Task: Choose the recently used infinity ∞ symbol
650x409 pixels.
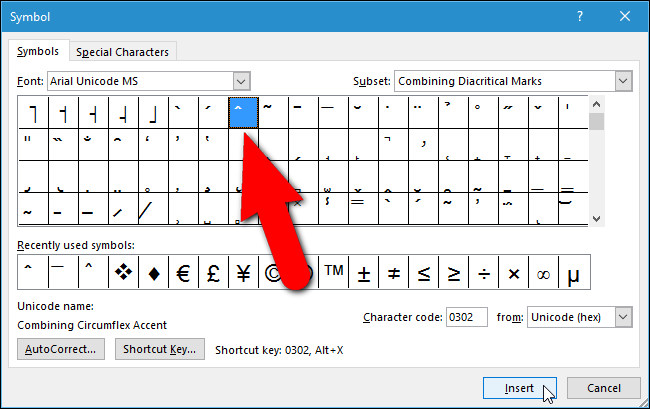Action: [543, 272]
